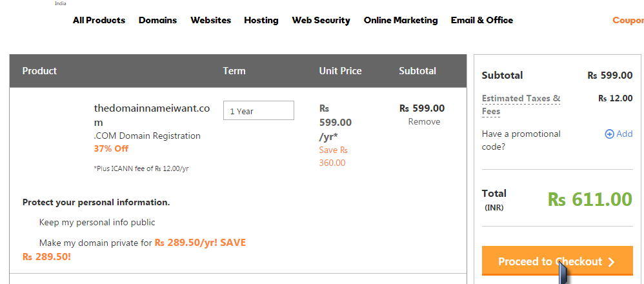Click the orange Coupon link
This screenshot has height=284, width=644.
pos(628,20)
